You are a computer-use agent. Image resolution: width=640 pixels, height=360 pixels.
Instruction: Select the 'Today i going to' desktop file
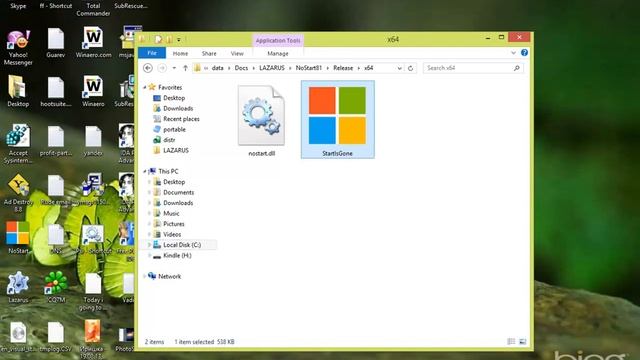tap(93, 292)
